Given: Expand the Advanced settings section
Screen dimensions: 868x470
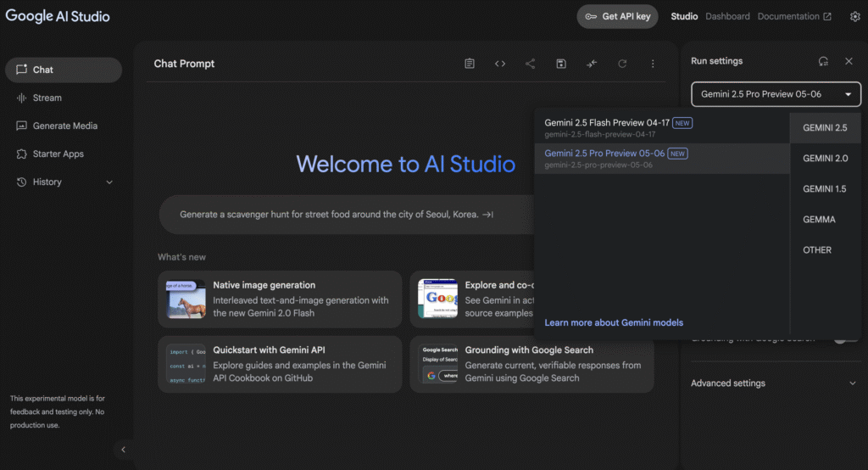Looking at the screenshot, I should pyautogui.click(x=774, y=383).
